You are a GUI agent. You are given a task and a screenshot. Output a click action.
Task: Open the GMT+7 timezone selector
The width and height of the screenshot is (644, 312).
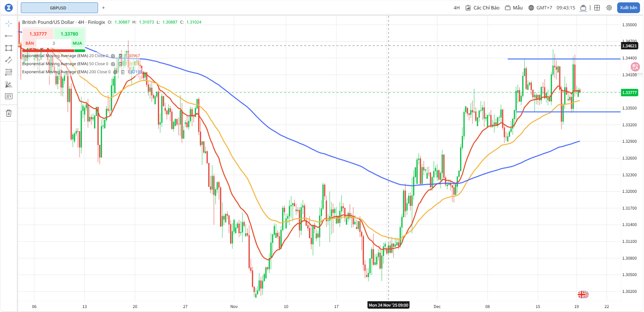(x=540, y=8)
